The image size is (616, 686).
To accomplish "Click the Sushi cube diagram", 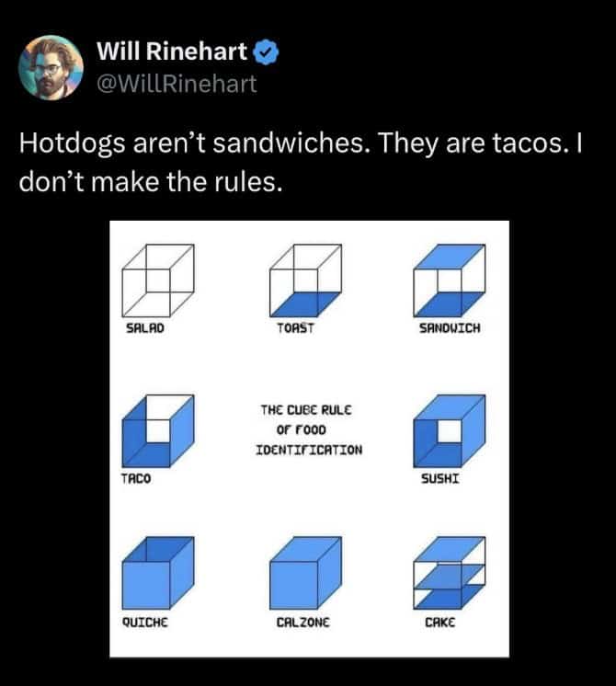I will point(449,431).
